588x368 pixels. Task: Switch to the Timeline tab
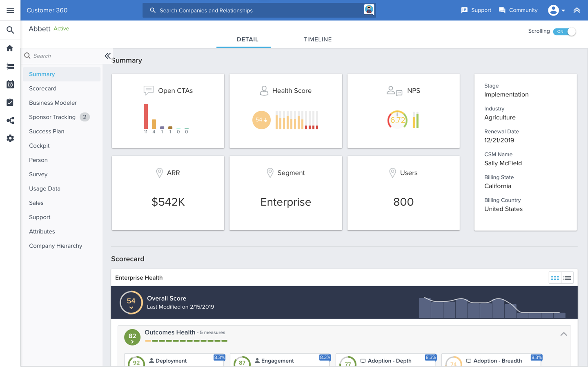(x=317, y=40)
